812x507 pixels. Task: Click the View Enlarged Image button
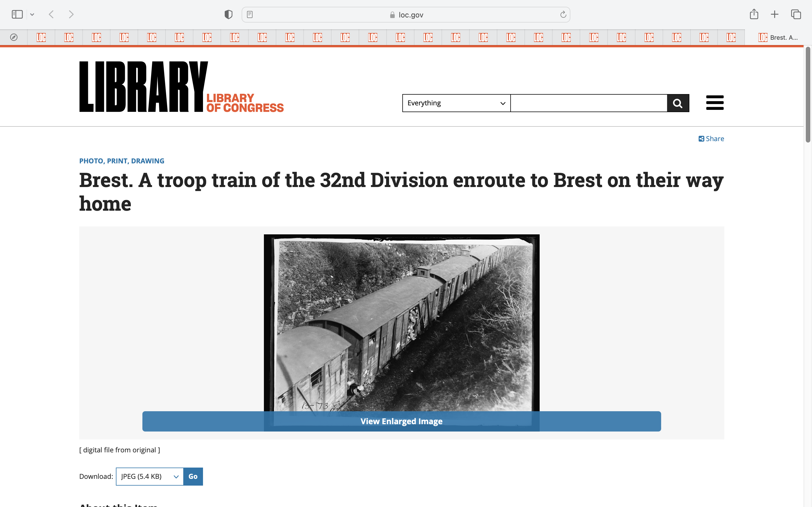tap(401, 421)
